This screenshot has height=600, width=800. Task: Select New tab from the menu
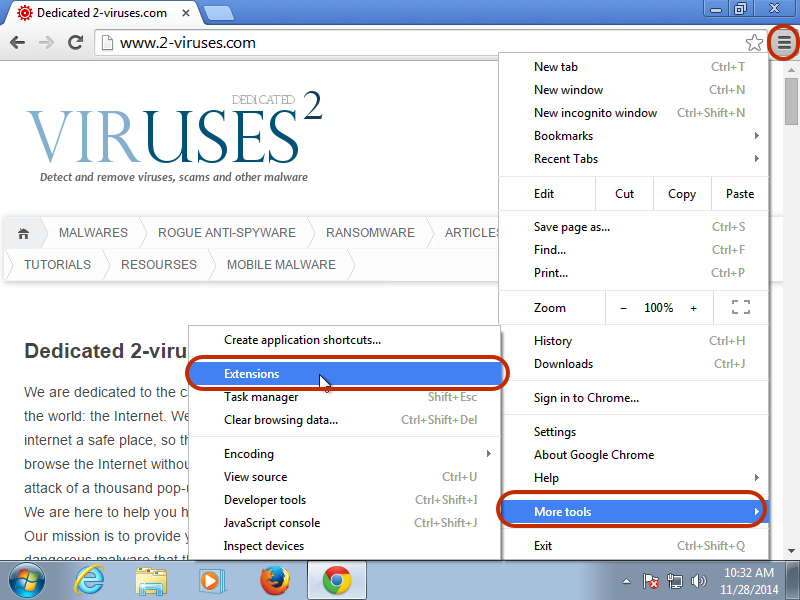(x=634, y=67)
